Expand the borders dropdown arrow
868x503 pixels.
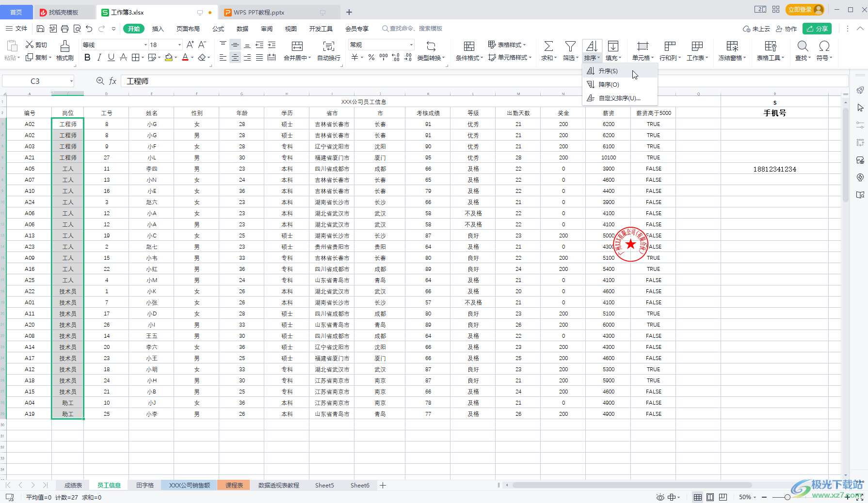pyautogui.click(x=144, y=58)
